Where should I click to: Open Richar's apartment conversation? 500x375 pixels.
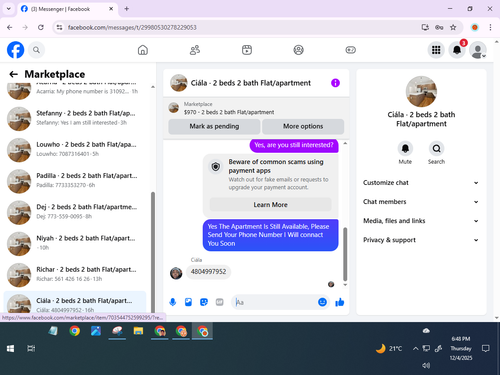pos(75,274)
